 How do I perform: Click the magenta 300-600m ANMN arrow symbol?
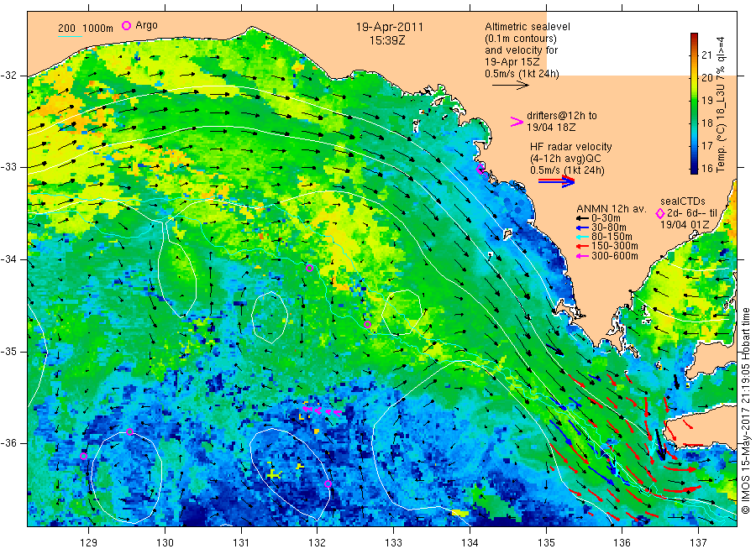coord(582,256)
